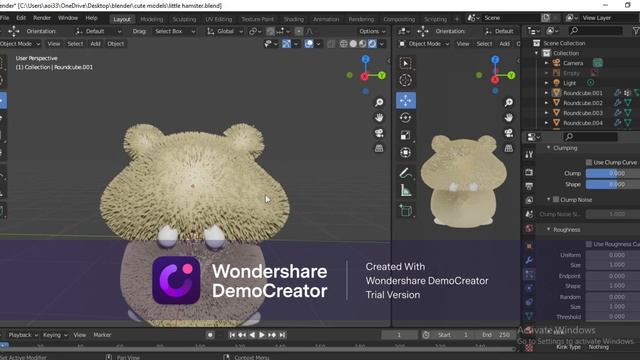640x360 pixels.
Task: Open the Global transform orientation dropdown
Action: (225, 31)
